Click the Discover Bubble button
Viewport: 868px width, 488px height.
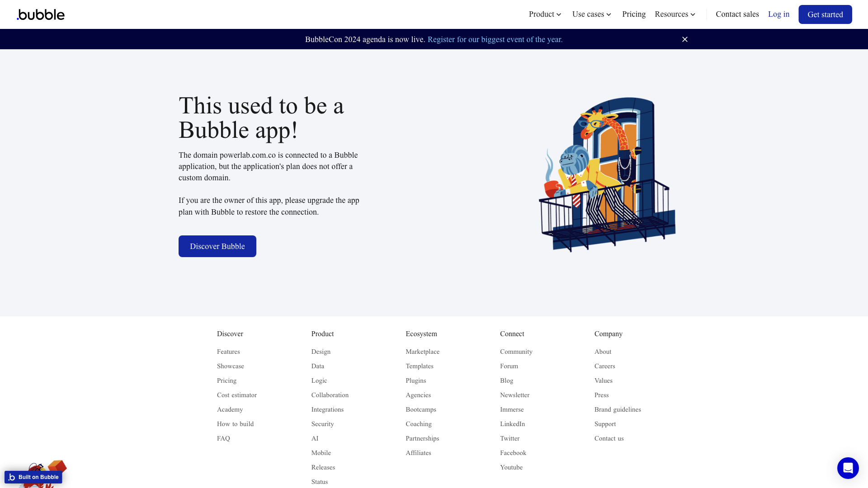coord(217,246)
